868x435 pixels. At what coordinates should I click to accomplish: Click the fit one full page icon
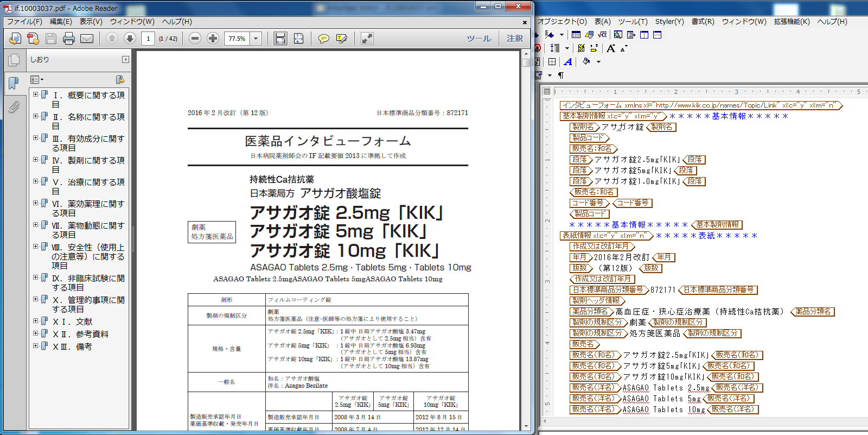pos(298,39)
